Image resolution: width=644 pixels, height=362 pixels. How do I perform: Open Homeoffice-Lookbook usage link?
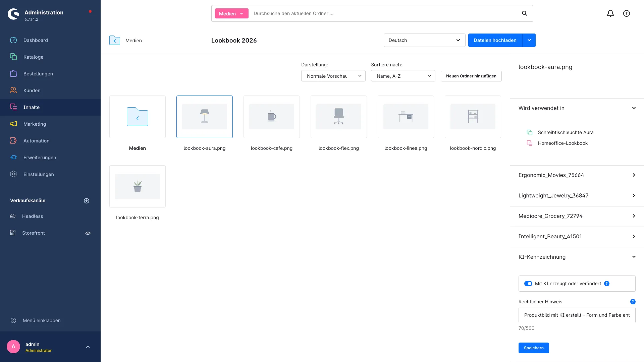coord(563,143)
